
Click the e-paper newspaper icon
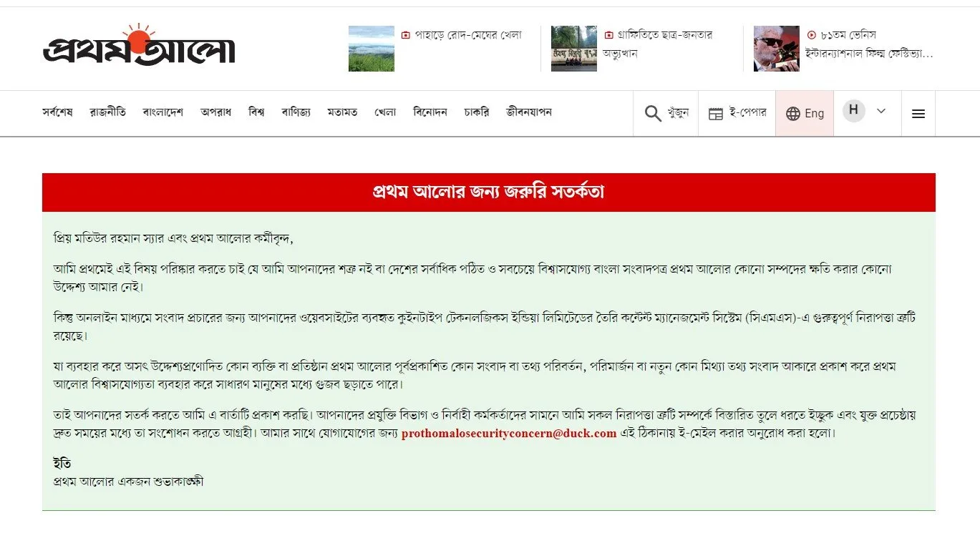[715, 114]
